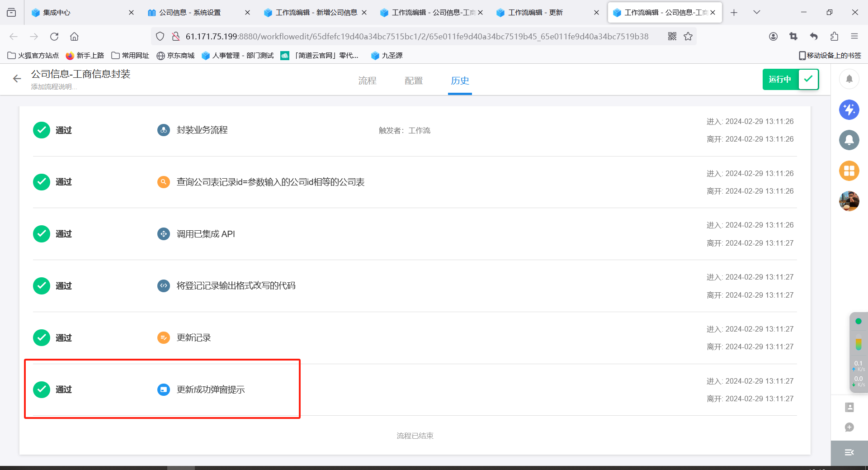
Task: Click the undo arrow icon in browser toolbar
Action: 814,37
